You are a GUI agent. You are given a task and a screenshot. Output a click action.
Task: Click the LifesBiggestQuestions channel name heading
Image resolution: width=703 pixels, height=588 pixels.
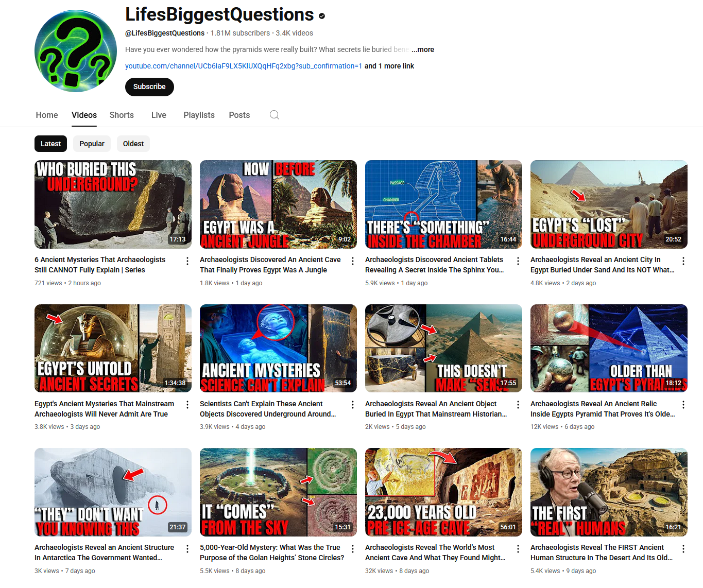(219, 14)
